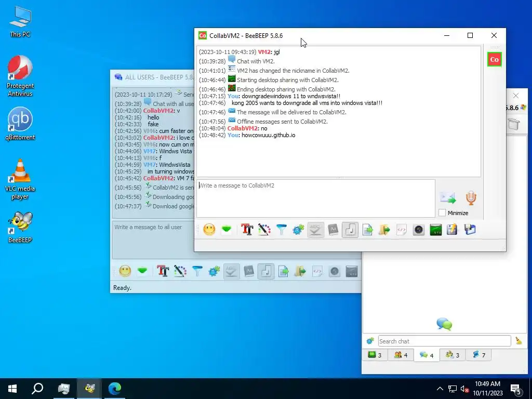Send a file using the page arrow icon
The width and height of the screenshot is (532, 399).
click(367, 230)
